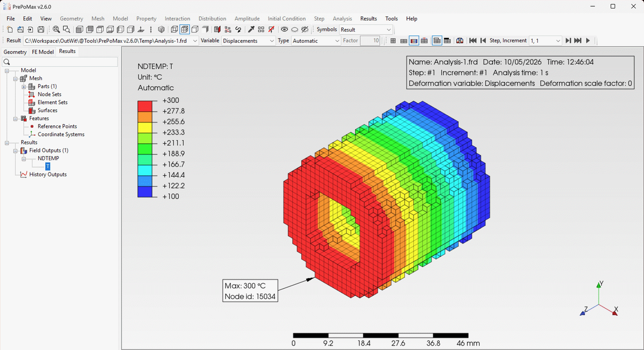Click the mirrored part transformation icon
The width and height of the screenshot is (644, 350).
click(460, 40)
